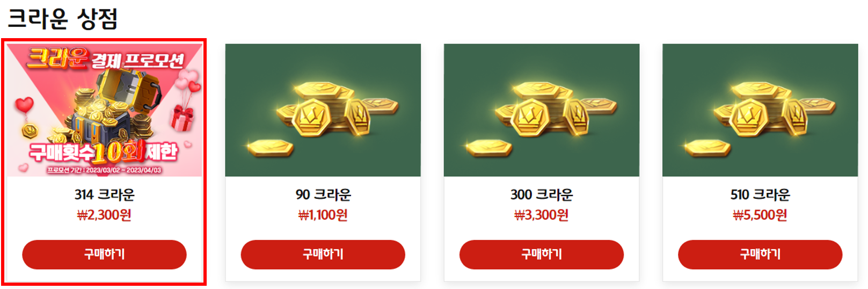The height and width of the screenshot is (289, 868).
Task: Click the ₩3,300원 price label
Action: tap(542, 215)
